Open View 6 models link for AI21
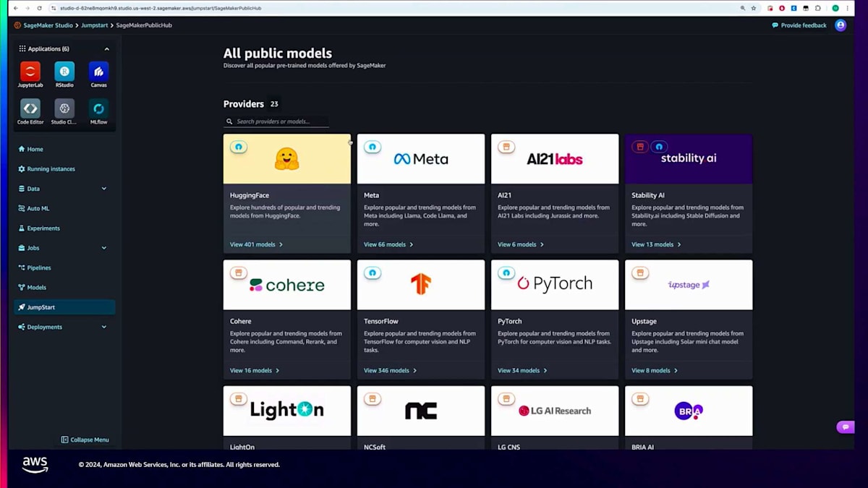 point(521,244)
